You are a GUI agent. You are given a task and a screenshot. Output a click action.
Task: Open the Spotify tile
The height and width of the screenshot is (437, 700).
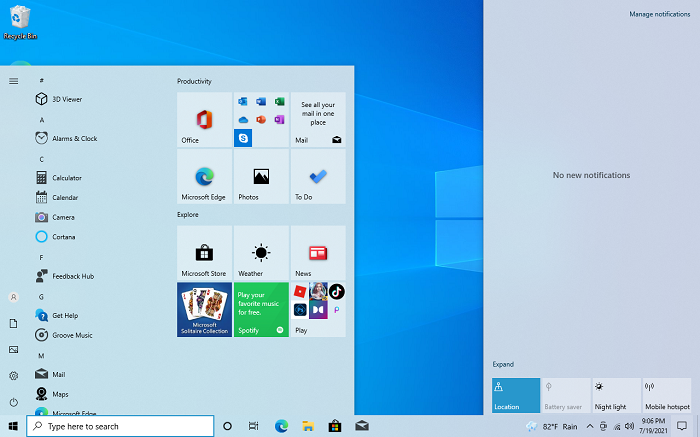click(261, 310)
